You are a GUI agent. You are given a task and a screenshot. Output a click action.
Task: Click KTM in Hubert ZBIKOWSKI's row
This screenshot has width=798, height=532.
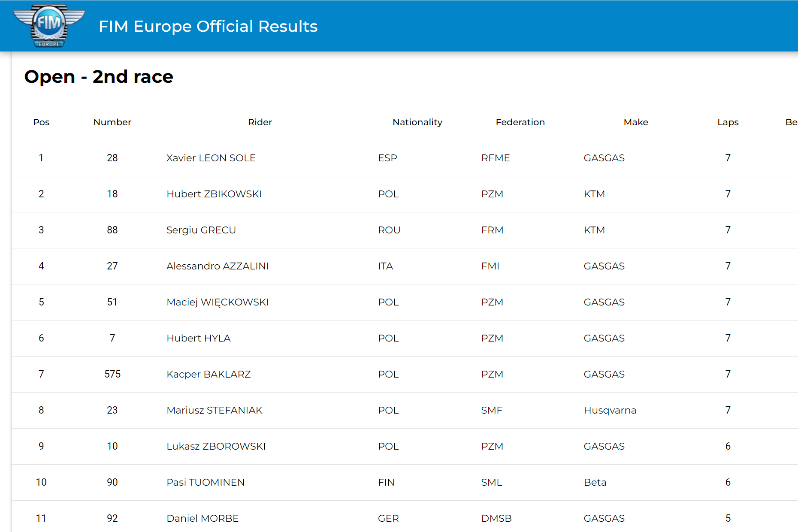pyautogui.click(x=594, y=194)
